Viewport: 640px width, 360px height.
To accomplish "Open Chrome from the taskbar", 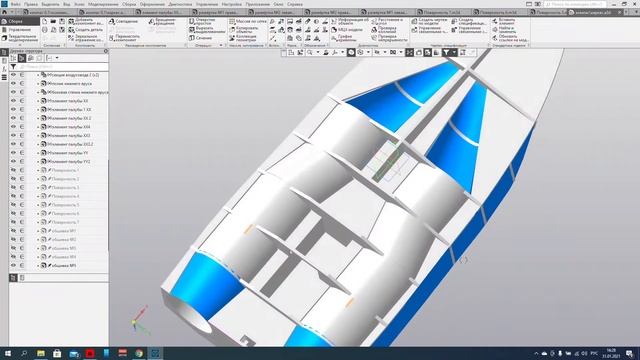I will (139, 353).
